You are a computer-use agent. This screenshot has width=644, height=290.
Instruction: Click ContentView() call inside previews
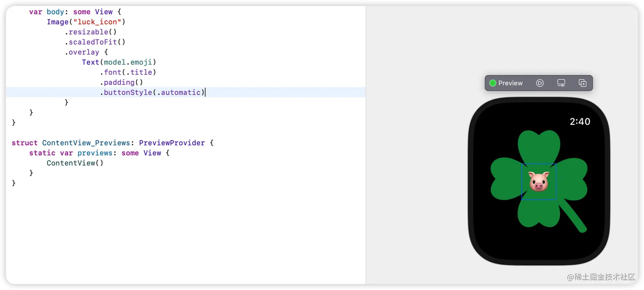coord(75,163)
